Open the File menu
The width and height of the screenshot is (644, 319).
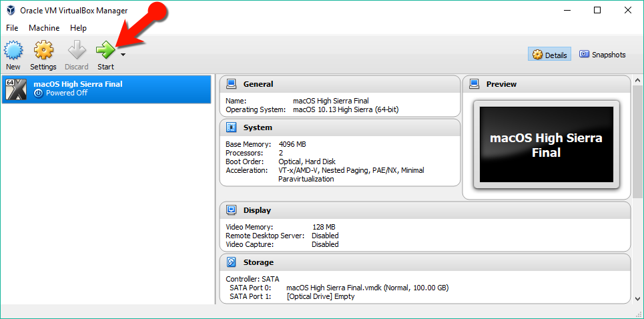click(12, 28)
